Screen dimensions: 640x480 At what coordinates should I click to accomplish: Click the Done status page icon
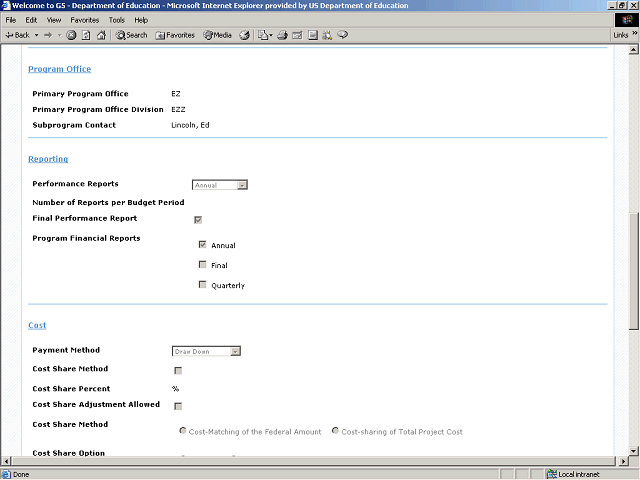tap(6, 474)
